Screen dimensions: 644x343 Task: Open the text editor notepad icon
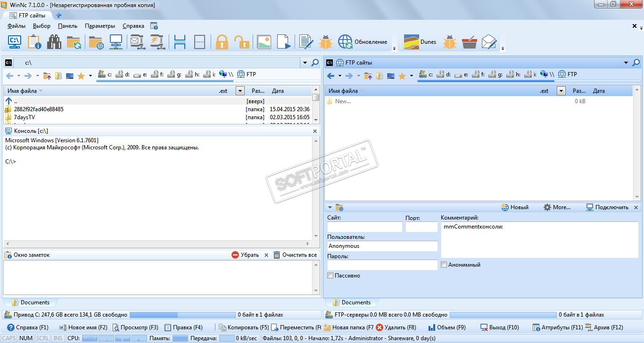point(306,42)
